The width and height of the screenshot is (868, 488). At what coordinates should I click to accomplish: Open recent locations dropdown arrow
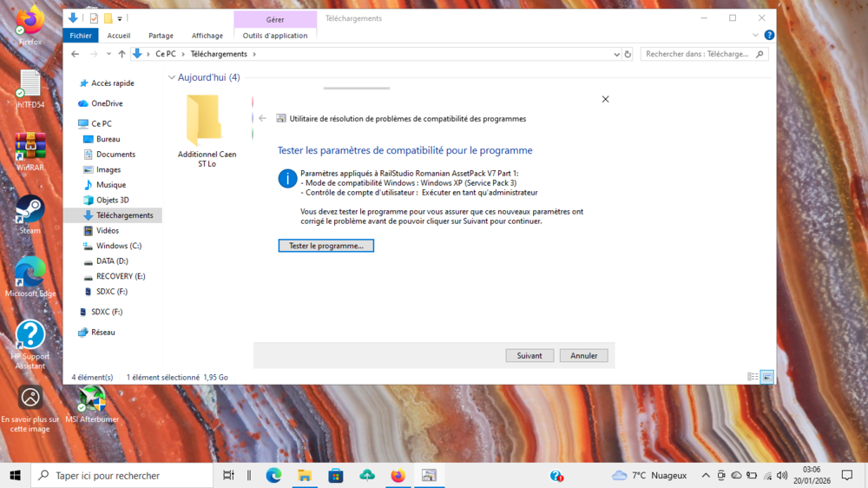coord(108,55)
